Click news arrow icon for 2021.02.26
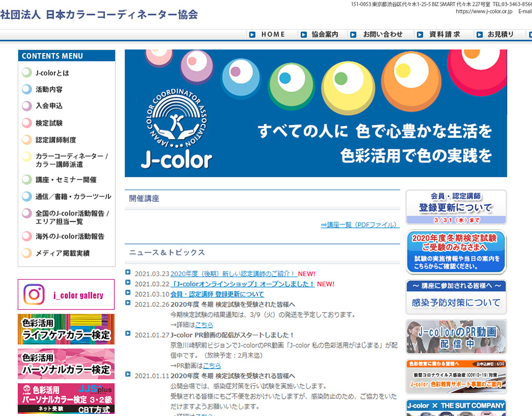Image resolution: width=532 pixels, height=416 pixels. pos(128,303)
